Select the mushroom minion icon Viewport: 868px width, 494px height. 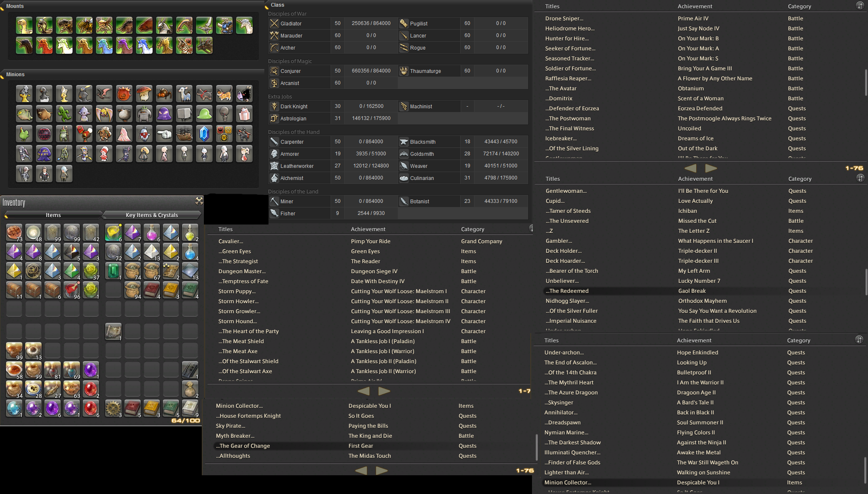[x=144, y=94]
